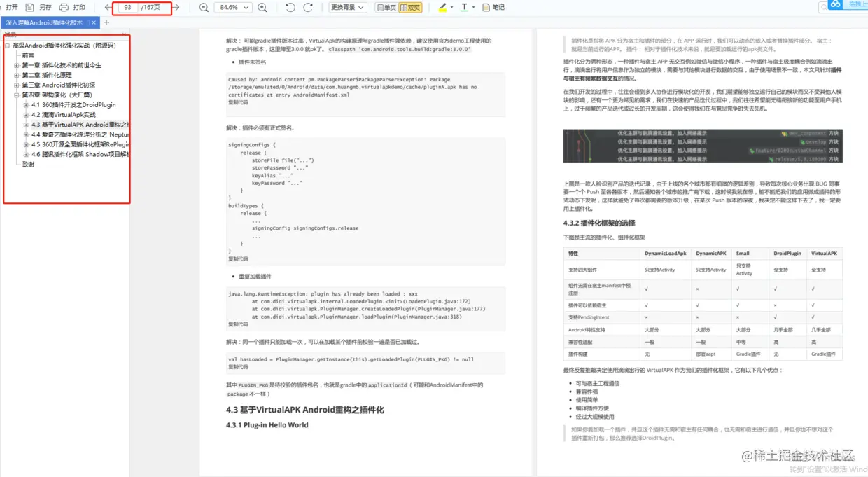Open 第二章 插件化原理 entry
The width and height of the screenshot is (868, 477).
47,75
